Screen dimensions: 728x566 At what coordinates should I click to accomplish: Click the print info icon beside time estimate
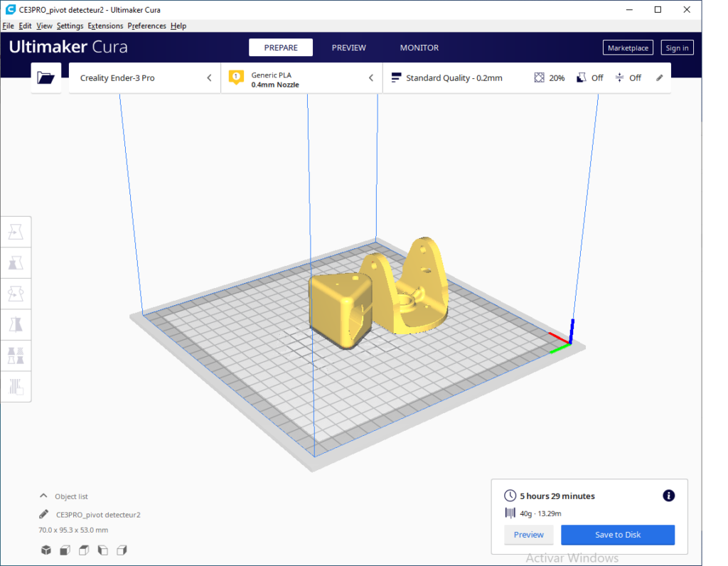click(668, 496)
